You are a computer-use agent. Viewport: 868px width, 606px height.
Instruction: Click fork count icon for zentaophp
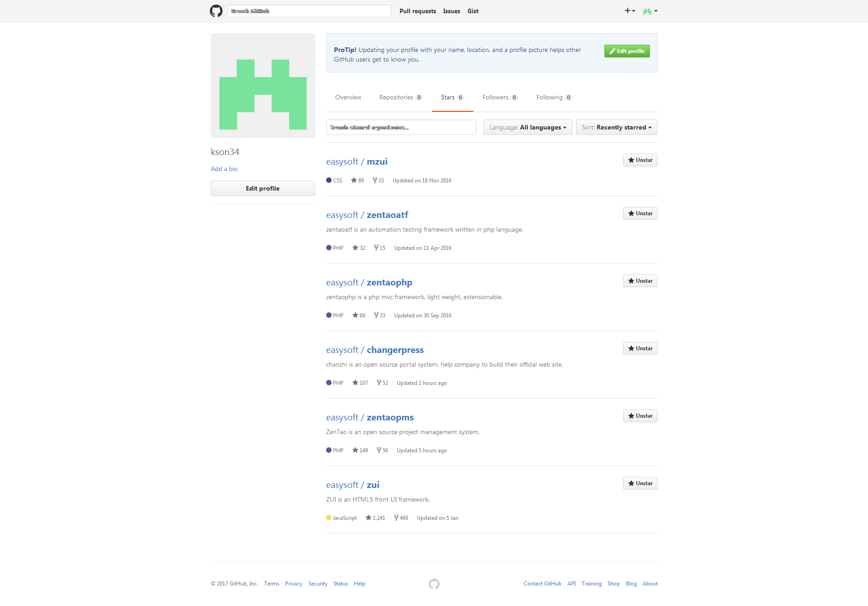point(376,315)
